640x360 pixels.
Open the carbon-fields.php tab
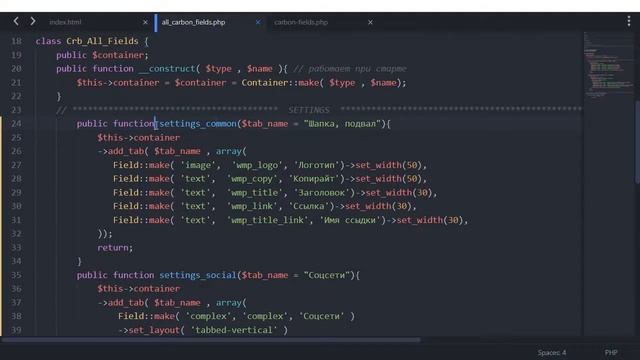pyautogui.click(x=301, y=22)
